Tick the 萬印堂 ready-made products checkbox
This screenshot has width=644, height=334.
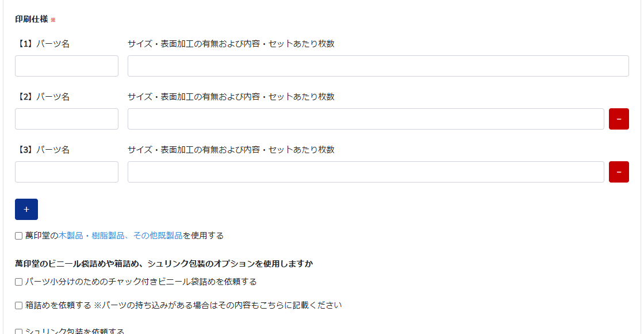[x=18, y=236]
